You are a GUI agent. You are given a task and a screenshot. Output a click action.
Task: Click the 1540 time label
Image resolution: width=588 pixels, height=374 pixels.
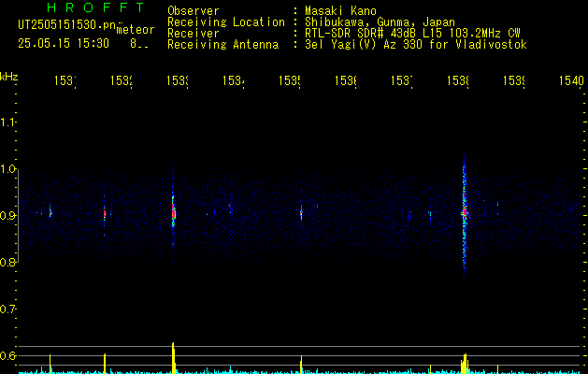571,80
